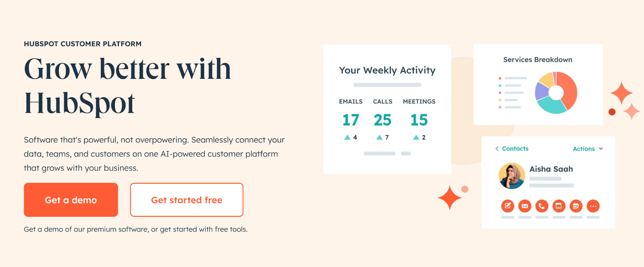Click the three-dot more icon on contact card
The height and width of the screenshot is (267, 644).
point(593,206)
